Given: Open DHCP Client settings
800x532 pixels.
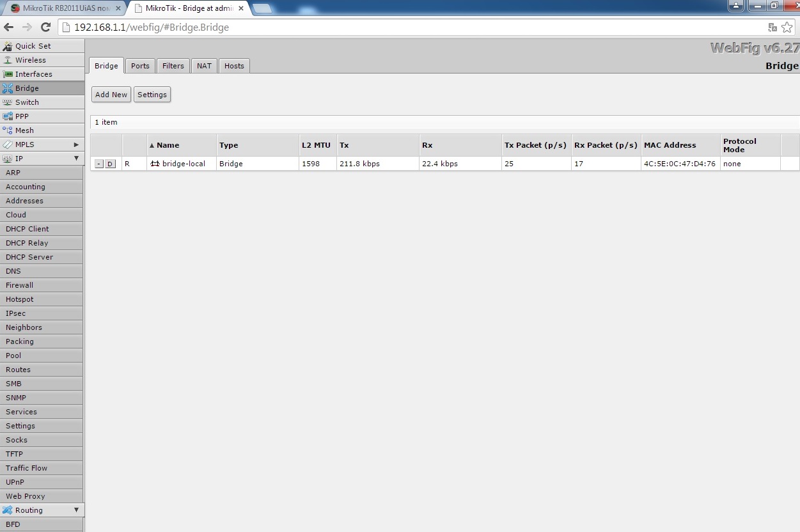Looking at the screenshot, I should [x=42, y=229].
